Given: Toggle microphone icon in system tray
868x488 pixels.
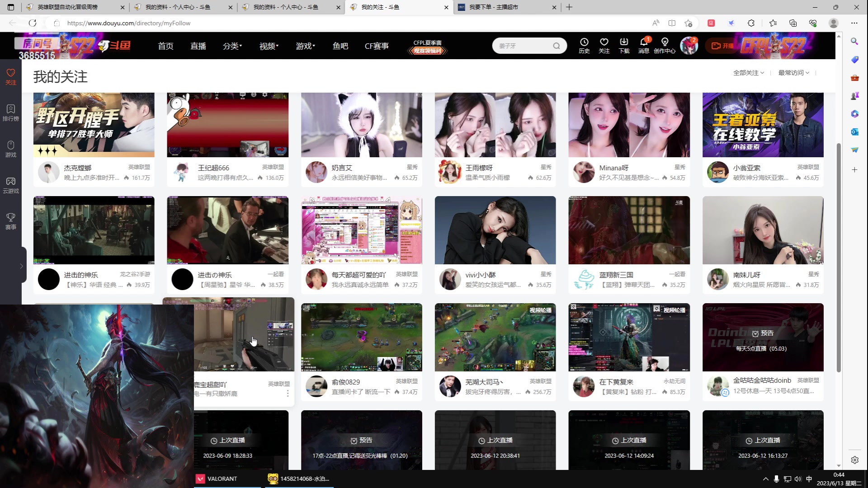Looking at the screenshot, I should click(776, 479).
